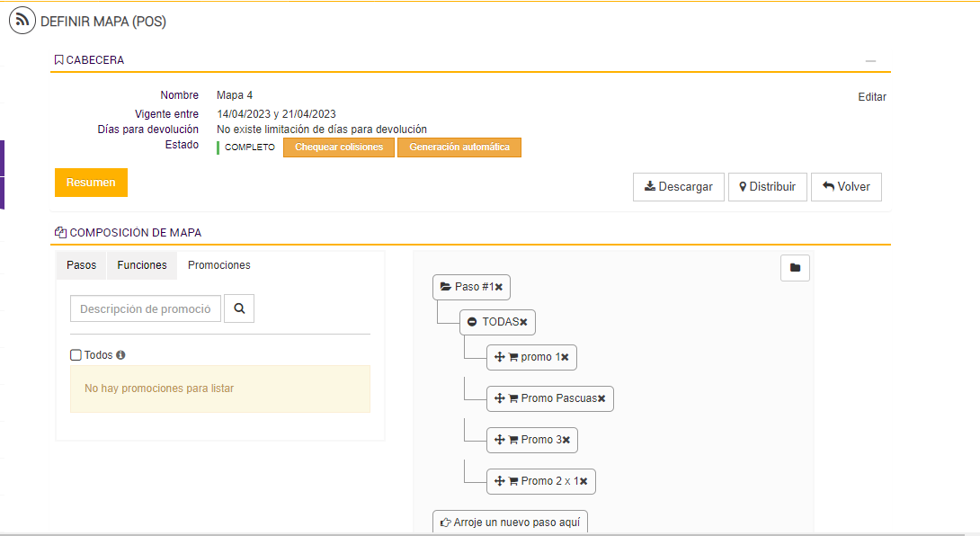Click the search magnifier icon button
The image size is (980, 536).
[239, 308]
